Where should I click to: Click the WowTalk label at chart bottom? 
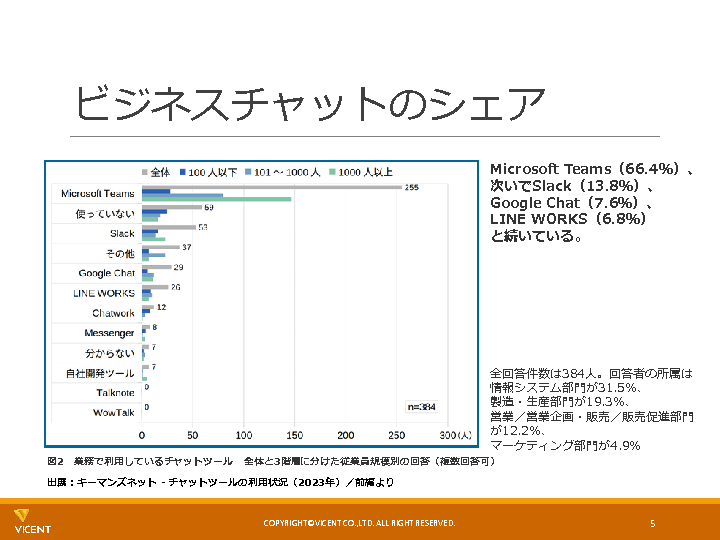pos(113,412)
